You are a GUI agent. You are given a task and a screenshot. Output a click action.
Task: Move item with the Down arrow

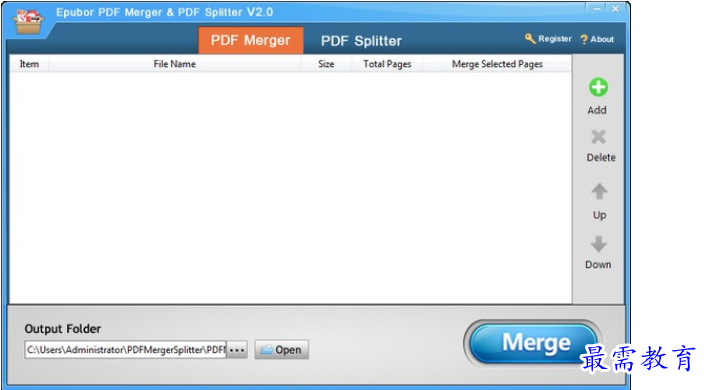pyautogui.click(x=598, y=244)
